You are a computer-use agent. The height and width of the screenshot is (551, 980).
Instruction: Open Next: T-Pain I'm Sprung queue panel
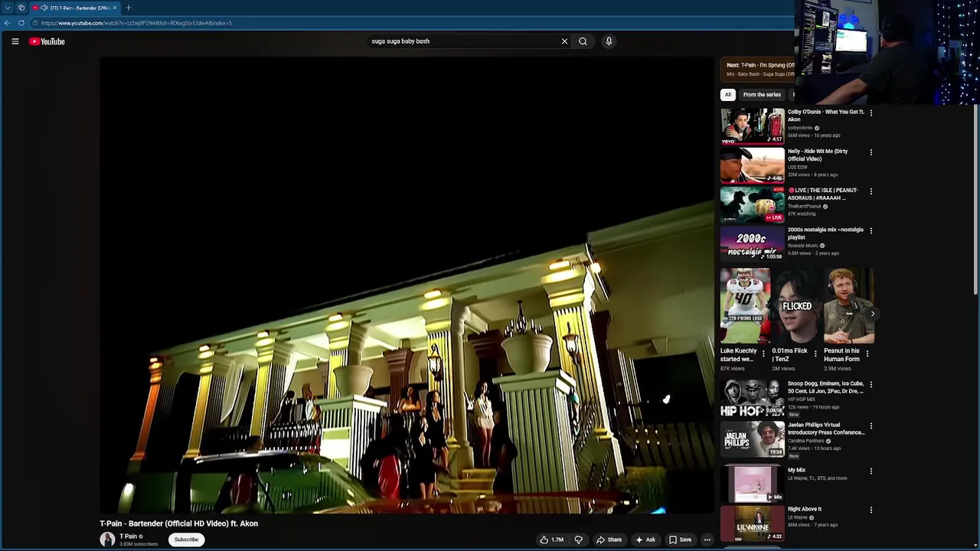(758, 70)
